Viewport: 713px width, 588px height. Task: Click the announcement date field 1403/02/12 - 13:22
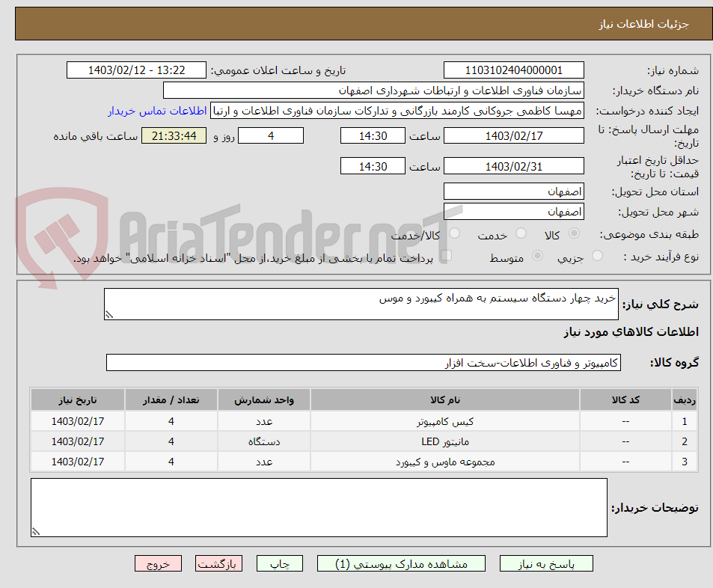coord(136,70)
